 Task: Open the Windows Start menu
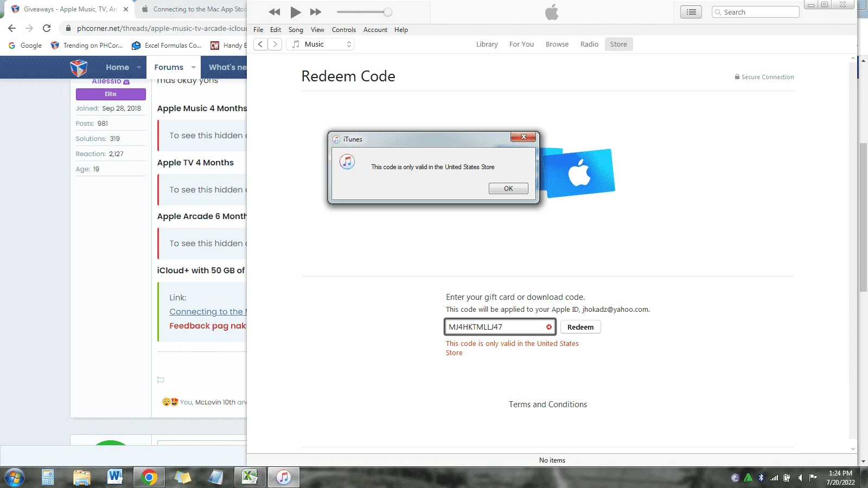[x=14, y=478]
